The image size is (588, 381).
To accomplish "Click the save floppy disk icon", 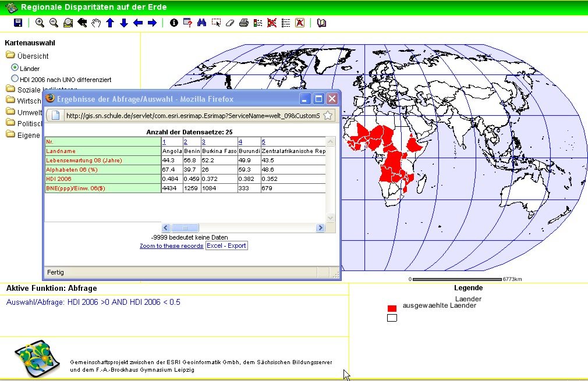I will pyautogui.click(x=18, y=23).
